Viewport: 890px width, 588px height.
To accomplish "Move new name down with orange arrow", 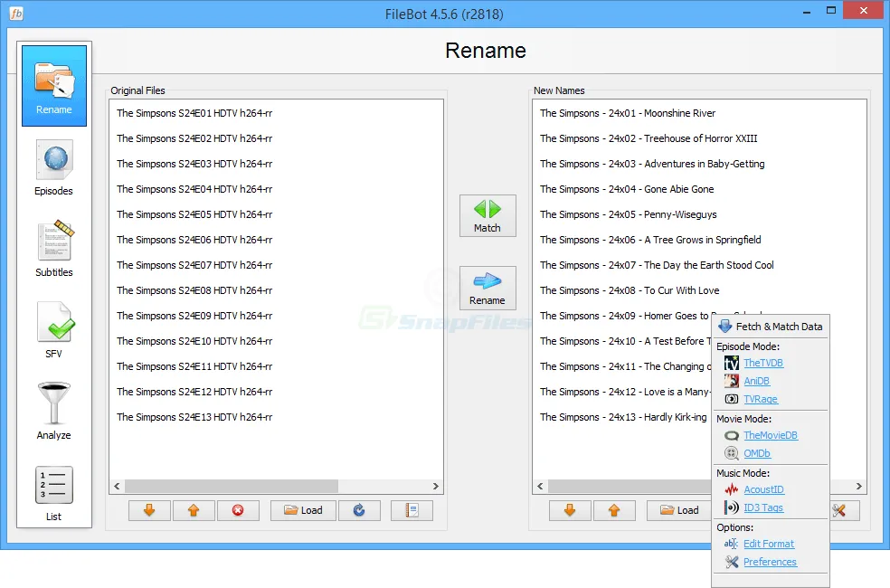I will coord(570,510).
